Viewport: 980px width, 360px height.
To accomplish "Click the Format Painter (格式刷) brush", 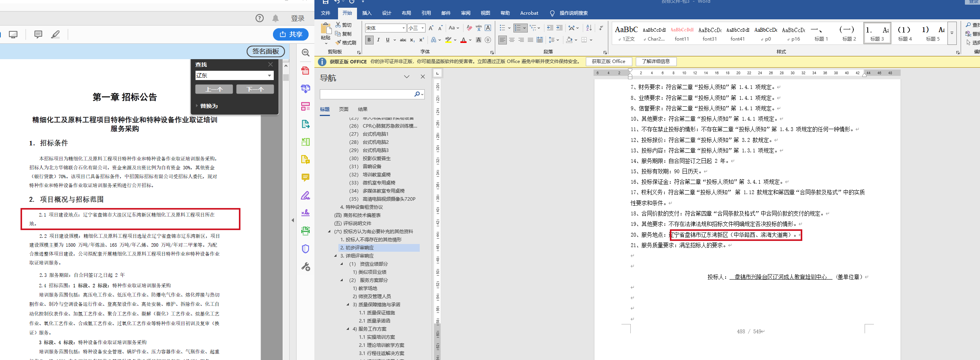I will click(338, 43).
